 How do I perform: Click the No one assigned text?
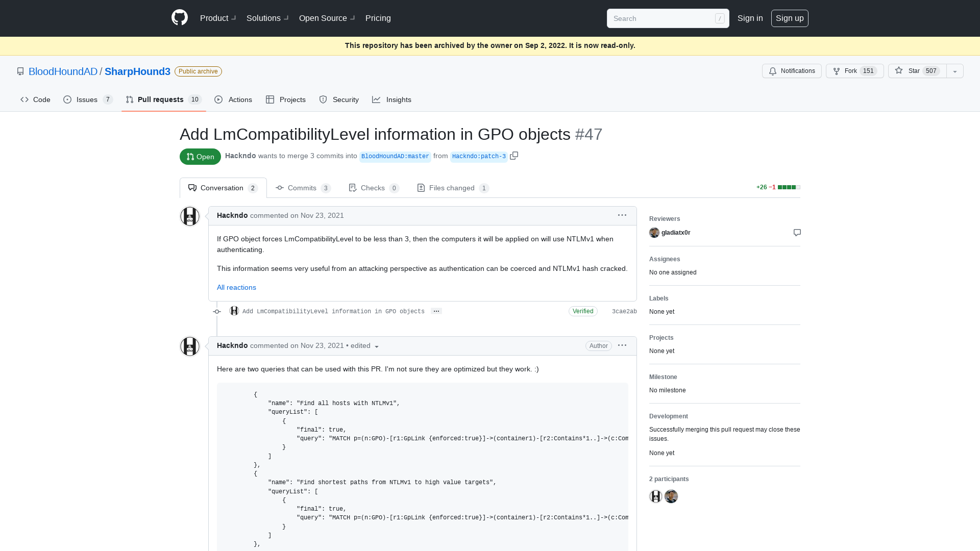click(673, 272)
